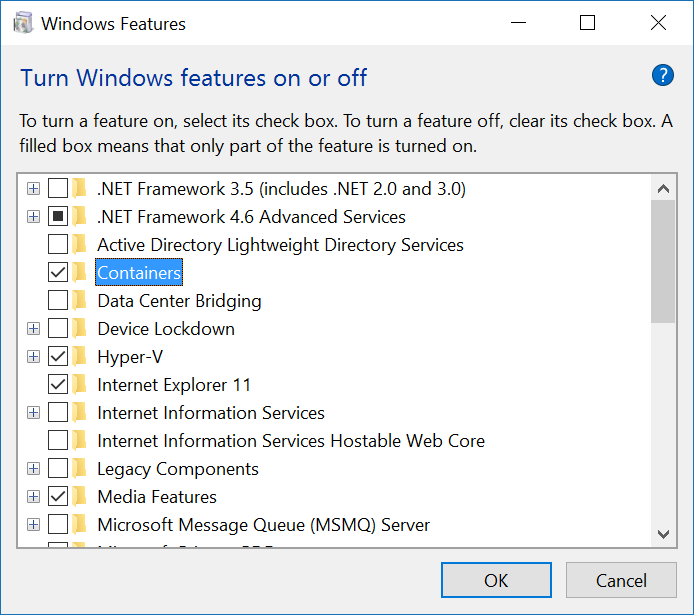The height and width of the screenshot is (615, 694).
Task: Select Internet Explorer 11 label
Action: click(x=174, y=384)
